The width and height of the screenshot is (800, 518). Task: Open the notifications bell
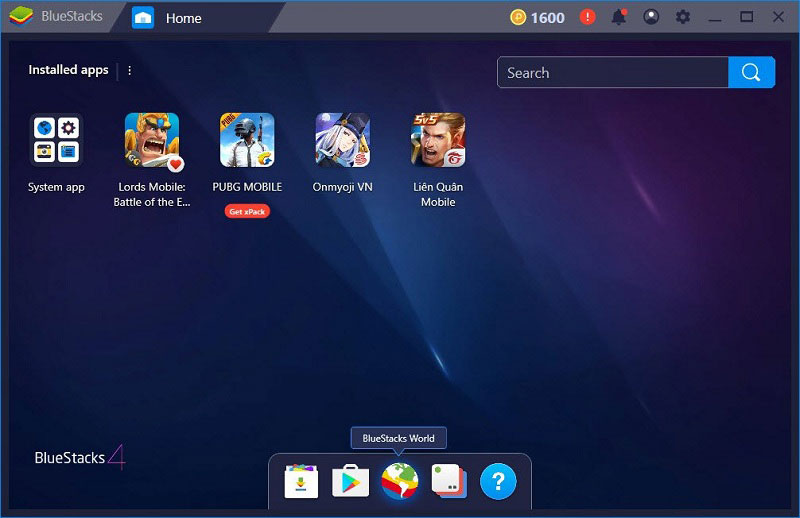pos(619,17)
